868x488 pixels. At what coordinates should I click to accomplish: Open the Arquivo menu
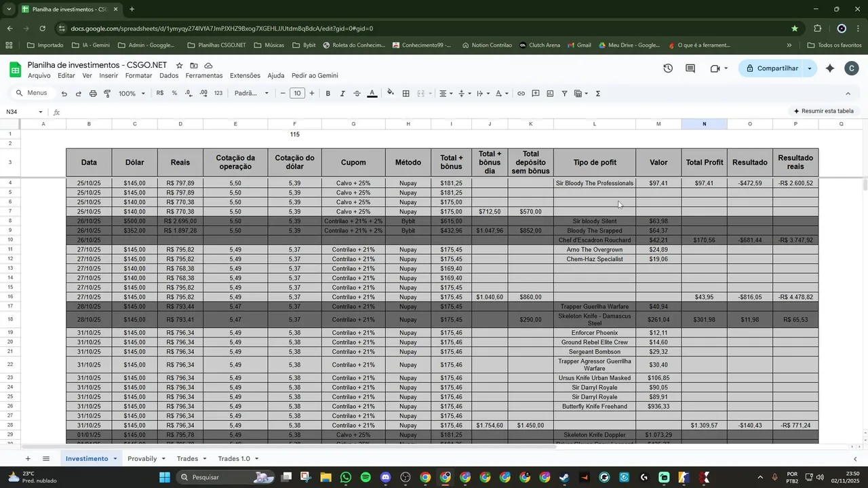pos(39,76)
